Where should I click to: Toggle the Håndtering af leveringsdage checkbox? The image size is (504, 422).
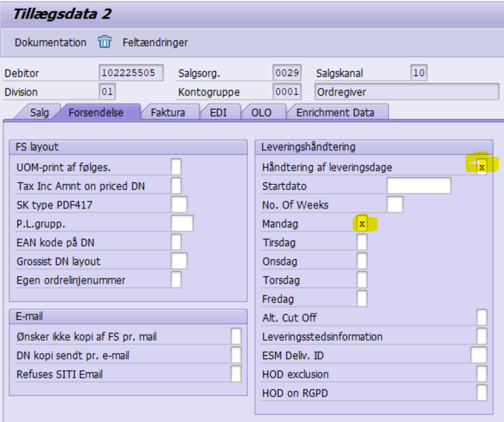point(482,167)
